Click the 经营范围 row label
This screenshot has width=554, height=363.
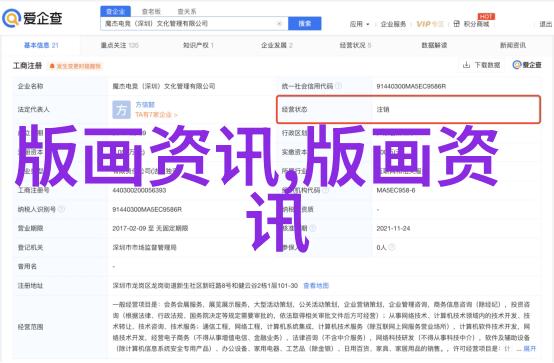(30, 327)
